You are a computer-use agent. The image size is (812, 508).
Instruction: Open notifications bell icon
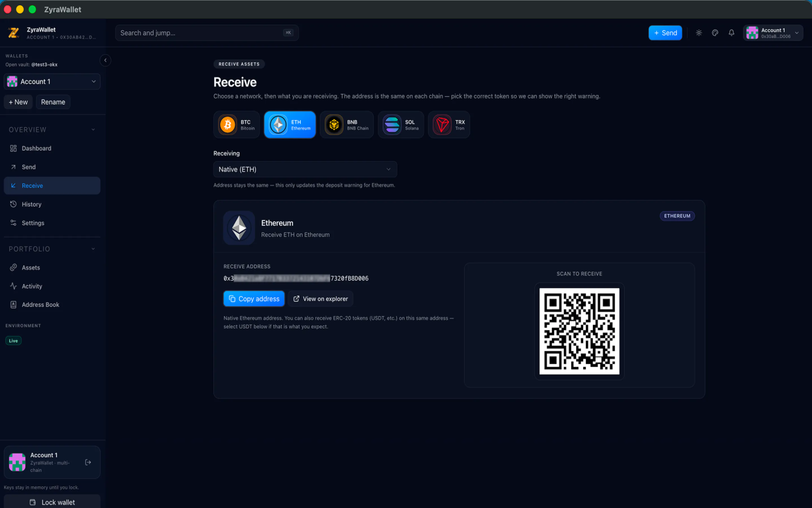731,32
